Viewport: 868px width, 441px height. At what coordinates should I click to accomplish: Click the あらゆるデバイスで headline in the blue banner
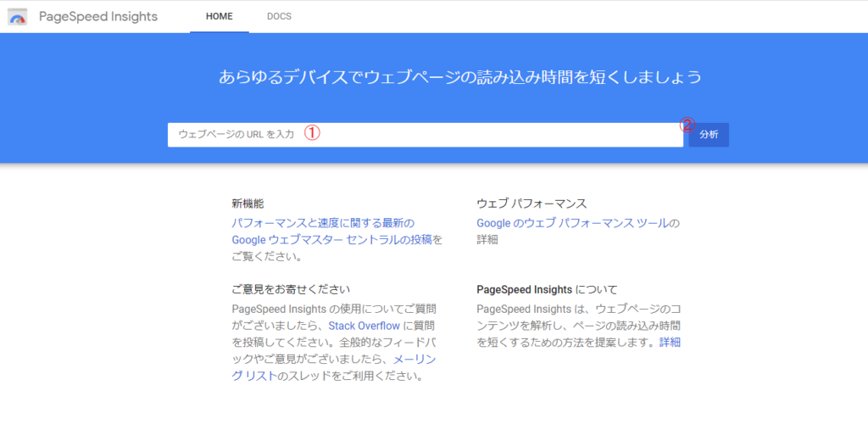tap(460, 77)
